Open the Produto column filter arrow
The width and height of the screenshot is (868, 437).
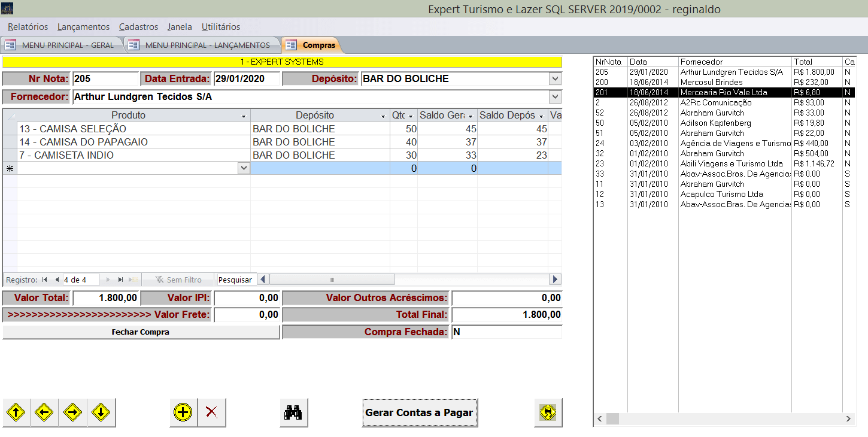tap(244, 116)
